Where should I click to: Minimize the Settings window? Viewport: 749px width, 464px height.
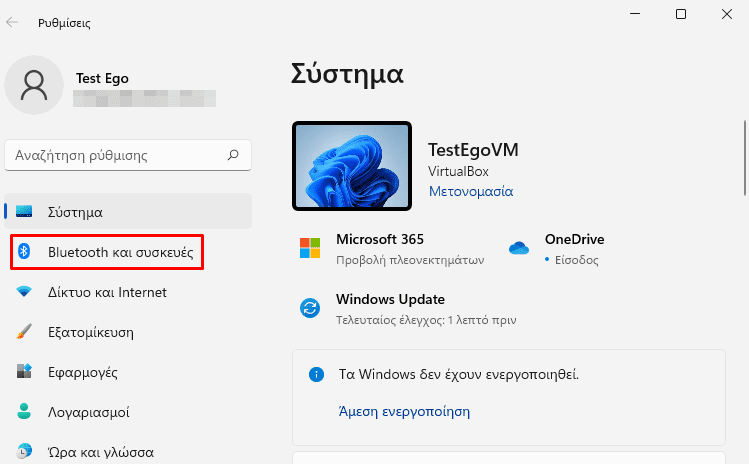click(x=635, y=14)
